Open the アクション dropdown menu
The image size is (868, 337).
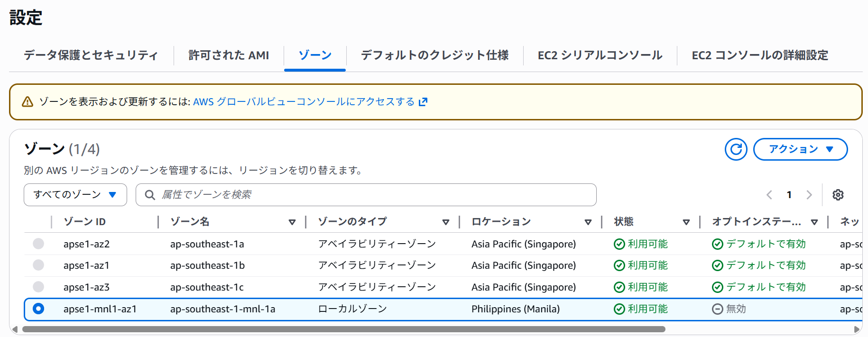click(800, 149)
